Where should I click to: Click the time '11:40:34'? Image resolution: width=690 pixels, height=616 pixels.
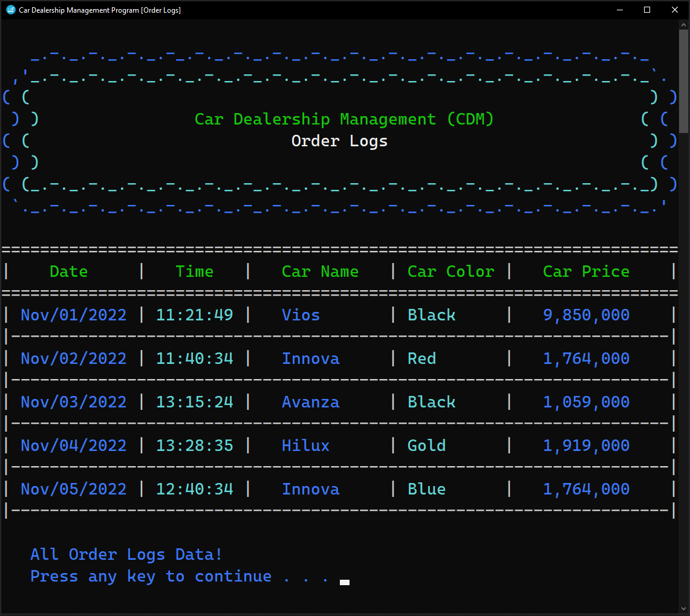195,358
